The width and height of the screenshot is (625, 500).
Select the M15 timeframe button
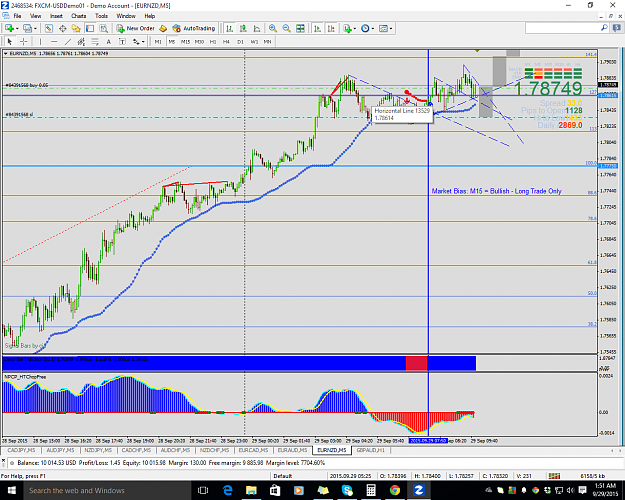point(185,41)
